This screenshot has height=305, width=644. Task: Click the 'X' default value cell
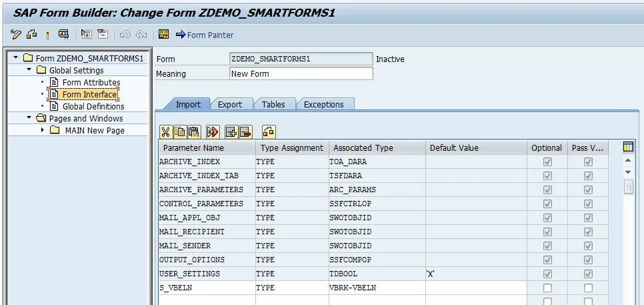point(476,274)
